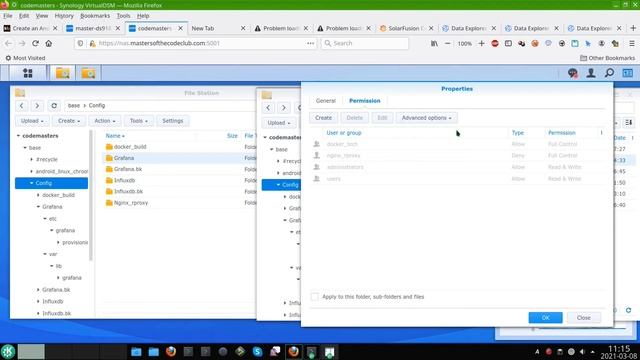Open Firefox page actions ellipsis

(311, 43)
